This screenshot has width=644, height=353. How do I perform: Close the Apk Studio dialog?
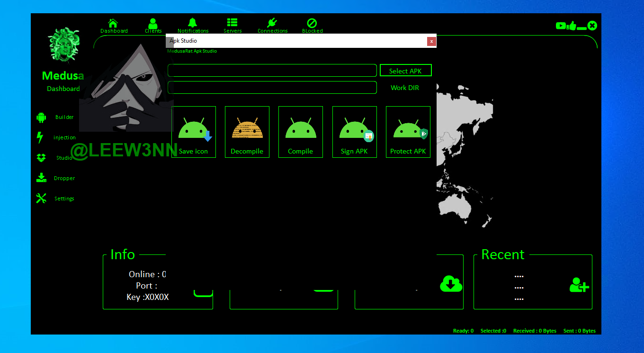pyautogui.click(x=431, y=41)
